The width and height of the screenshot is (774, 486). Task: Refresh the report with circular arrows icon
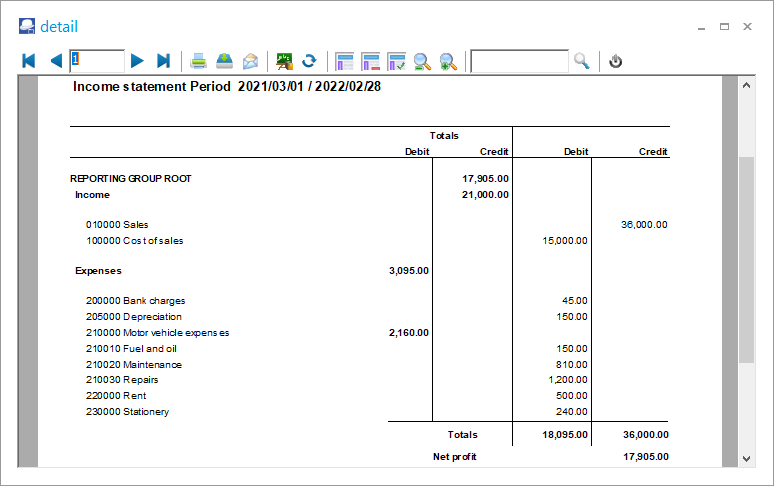click(x=310, y=61)
